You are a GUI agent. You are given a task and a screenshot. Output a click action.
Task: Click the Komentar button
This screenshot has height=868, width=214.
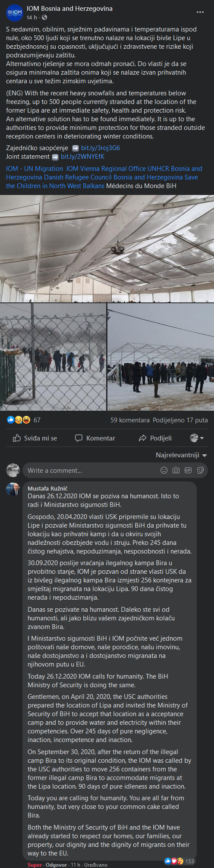95,438
